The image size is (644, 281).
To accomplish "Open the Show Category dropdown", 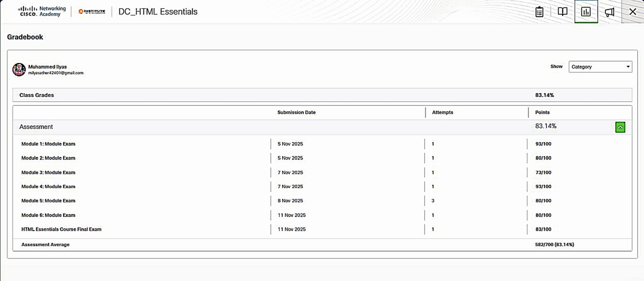I will pos(600,67).
